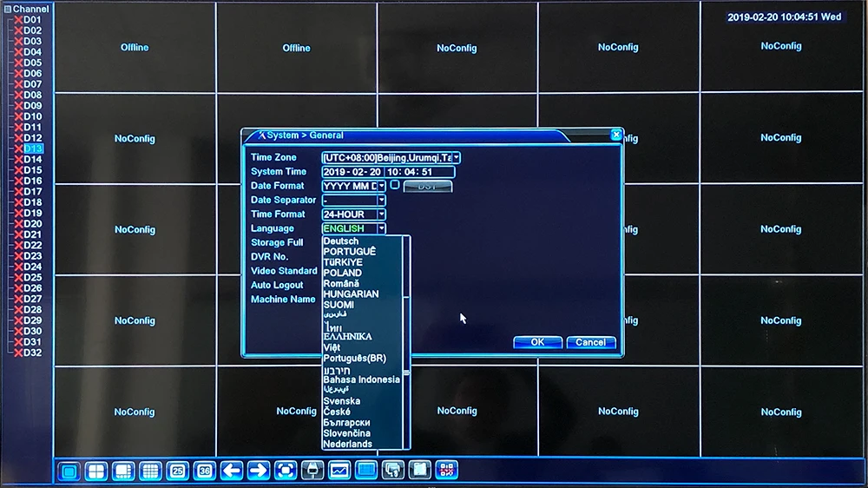
Task: Click the language list scrollbar thumb
Action: (x=407, y=373)
